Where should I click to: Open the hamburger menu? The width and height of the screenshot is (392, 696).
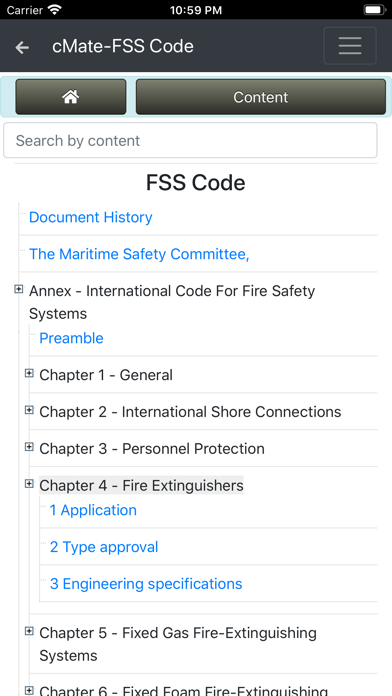[x=350, y=46]
